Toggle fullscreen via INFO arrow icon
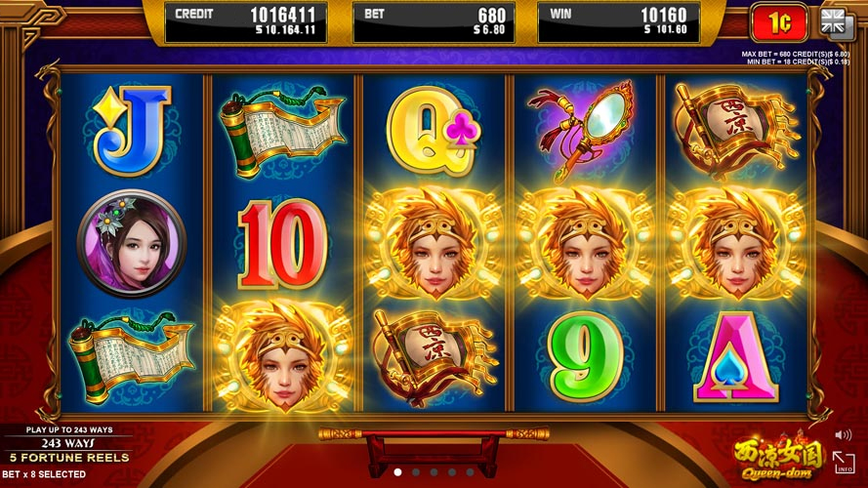Screen dimensions: 868x488 (844, 462)
